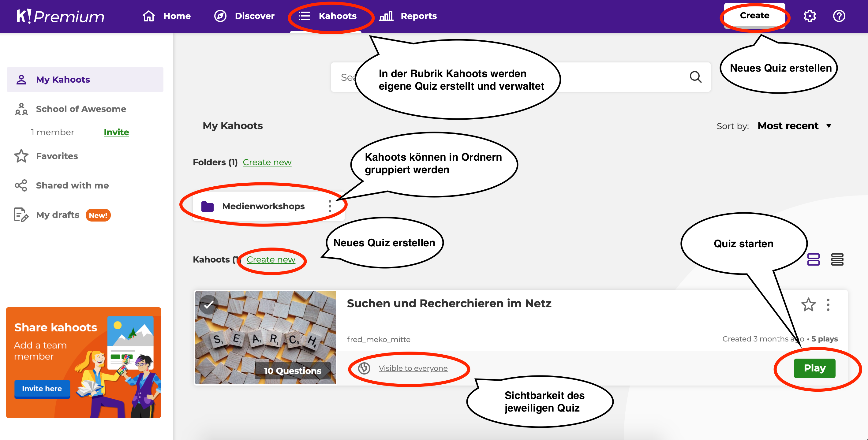The height and width of the screenshot is (440, 868).
Task: Select My Kahoots in sidebar
Action: pyautogui.click(x=85, y=80)
